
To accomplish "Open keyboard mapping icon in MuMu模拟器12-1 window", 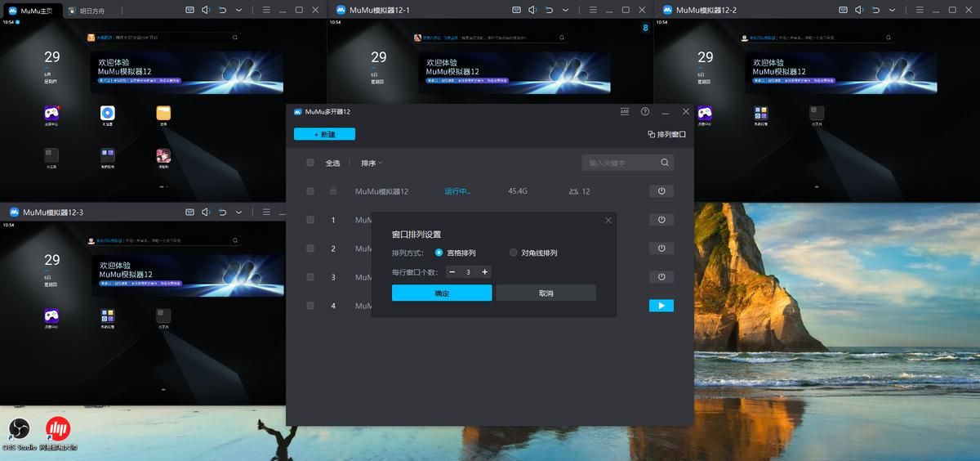I will (516, 10).
